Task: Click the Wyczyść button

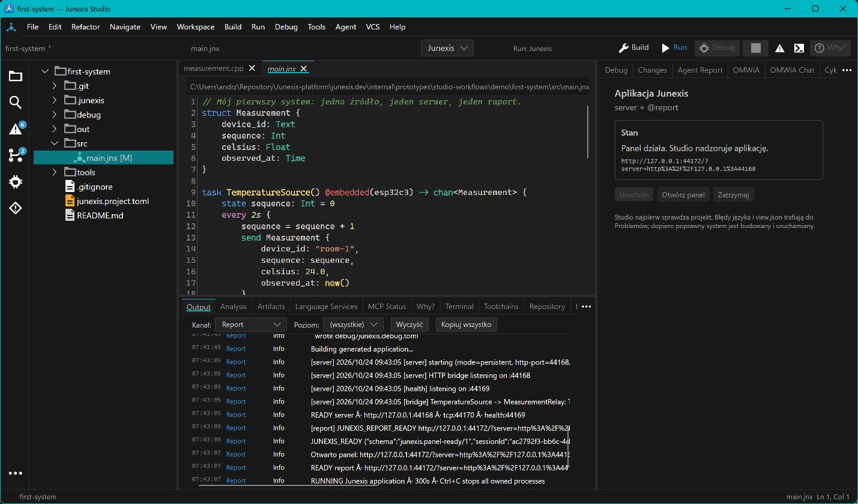Action: [409, 325]
